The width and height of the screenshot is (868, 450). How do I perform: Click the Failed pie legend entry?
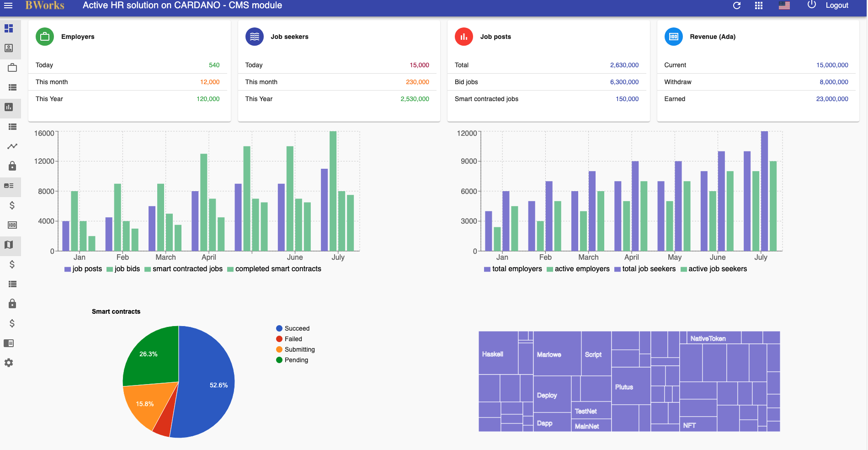[x=289, y=339]
